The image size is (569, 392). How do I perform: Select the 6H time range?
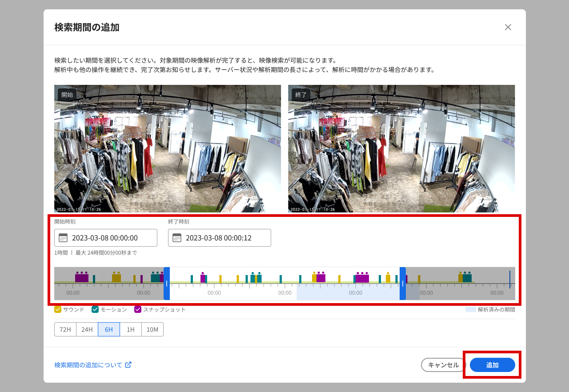click(x=109, y=329)
